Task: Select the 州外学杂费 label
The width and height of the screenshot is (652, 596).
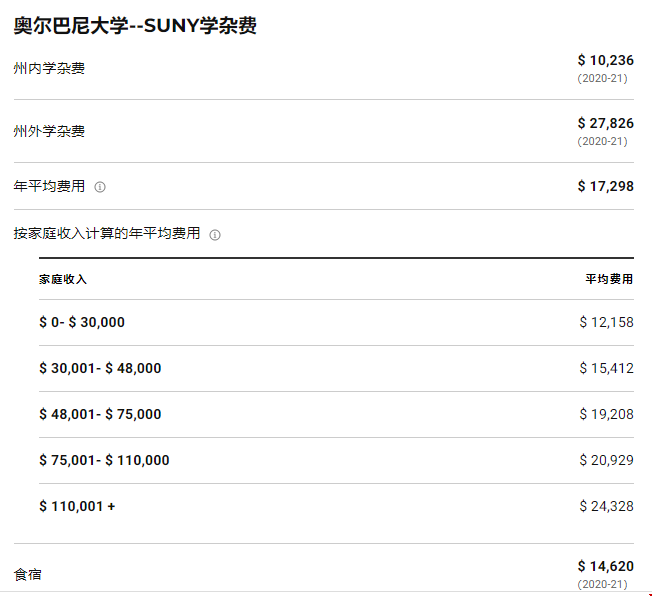Action: [49, 131]
